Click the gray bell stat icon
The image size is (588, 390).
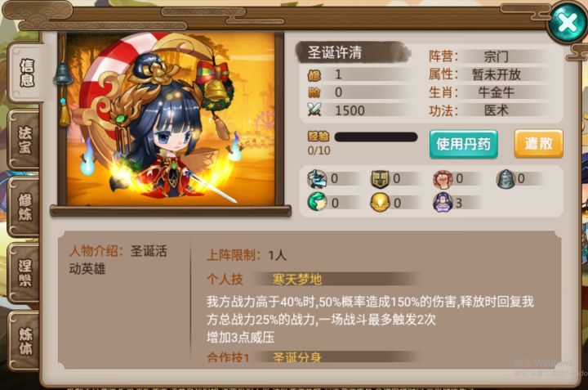[x=506, y=179]
